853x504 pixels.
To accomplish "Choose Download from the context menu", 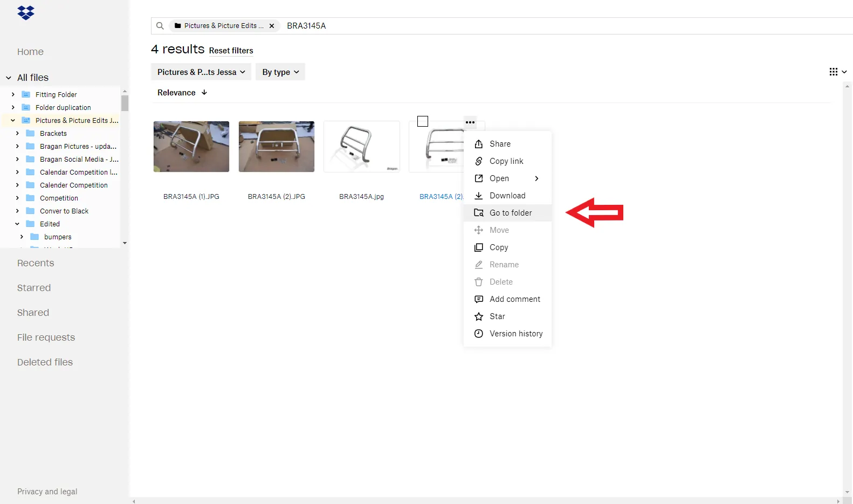I will tap(507, 196).
